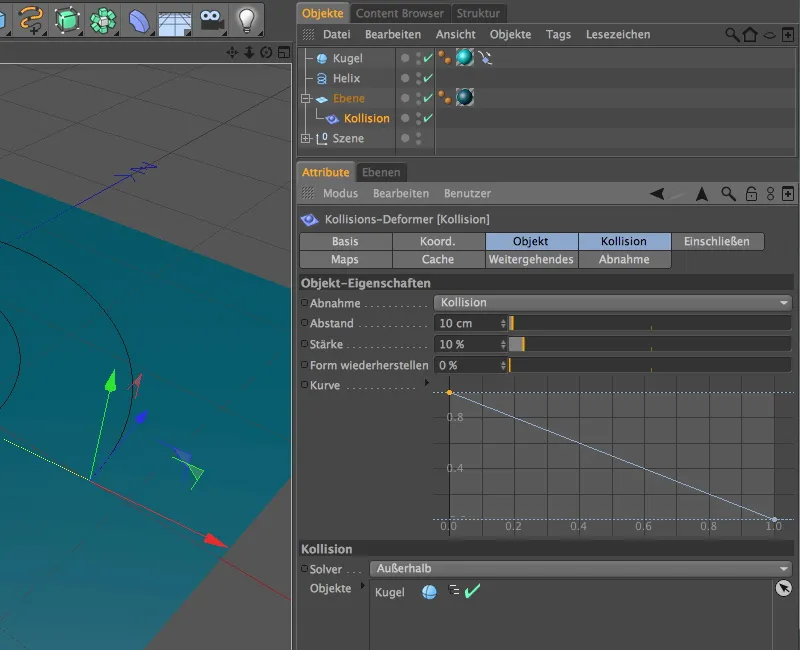Open the camera tool icon
The width and height of the screenshot is (800, 650).
[211, 20]
